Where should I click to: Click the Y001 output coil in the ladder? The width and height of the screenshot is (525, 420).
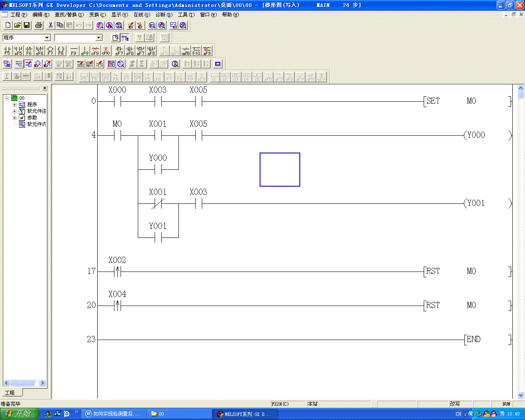[x=476, y=203]
